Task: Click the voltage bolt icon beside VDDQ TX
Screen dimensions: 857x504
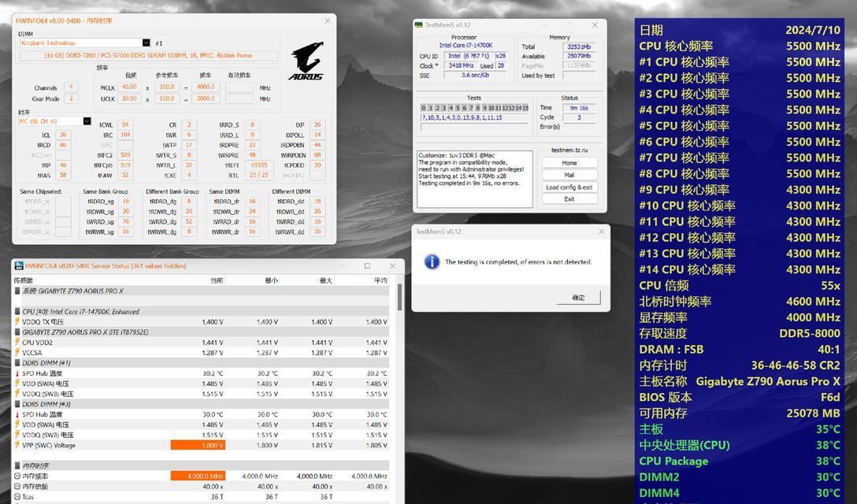Action: coord(17,322)
